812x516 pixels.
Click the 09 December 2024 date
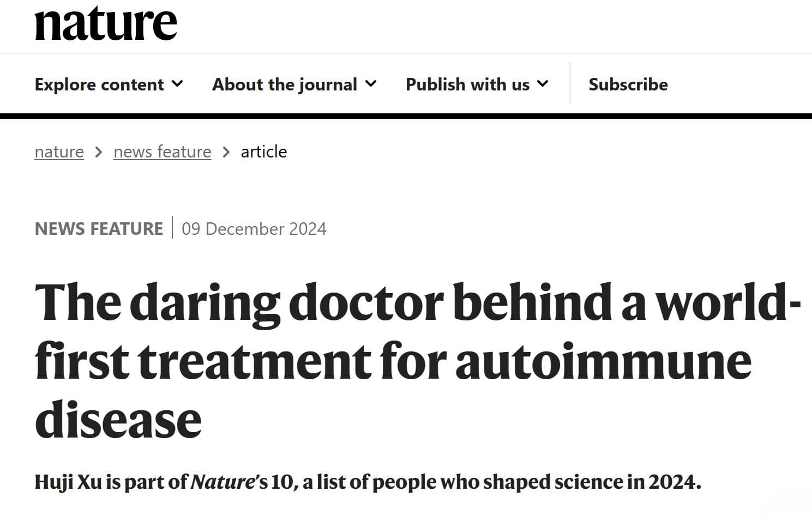tap(254, 229)
